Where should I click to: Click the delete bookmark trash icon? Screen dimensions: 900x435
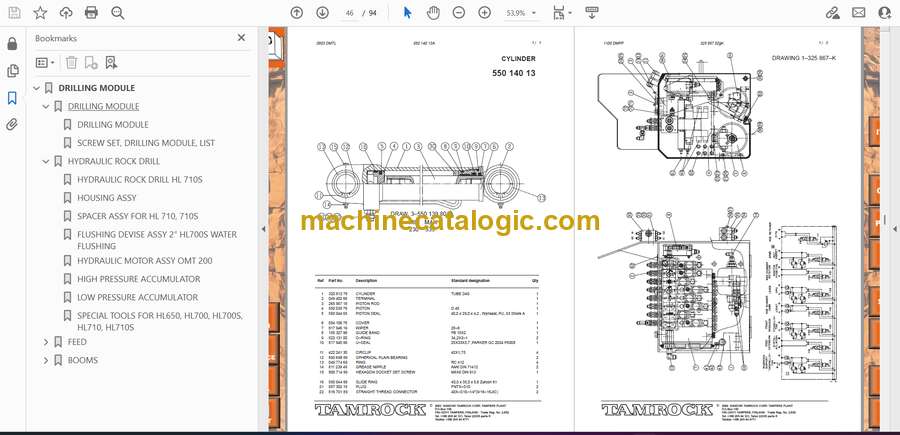coord(71,63)
